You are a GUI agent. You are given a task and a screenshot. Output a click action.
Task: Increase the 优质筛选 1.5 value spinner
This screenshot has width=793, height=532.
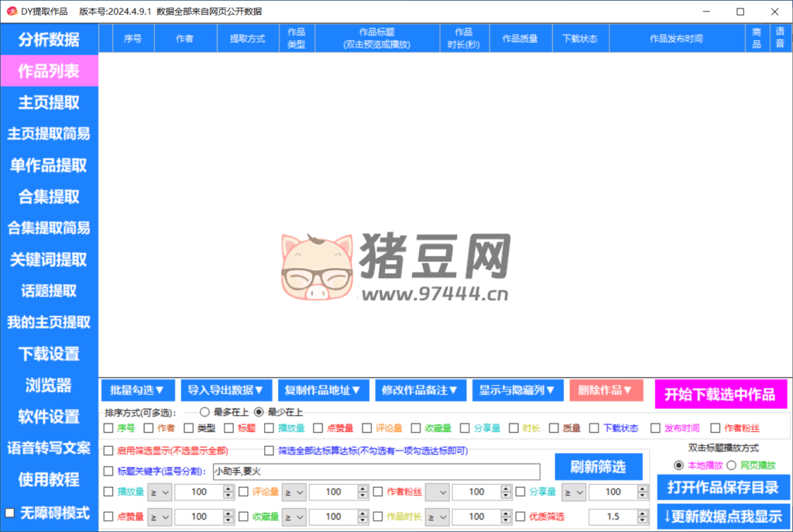click(642, 513)
